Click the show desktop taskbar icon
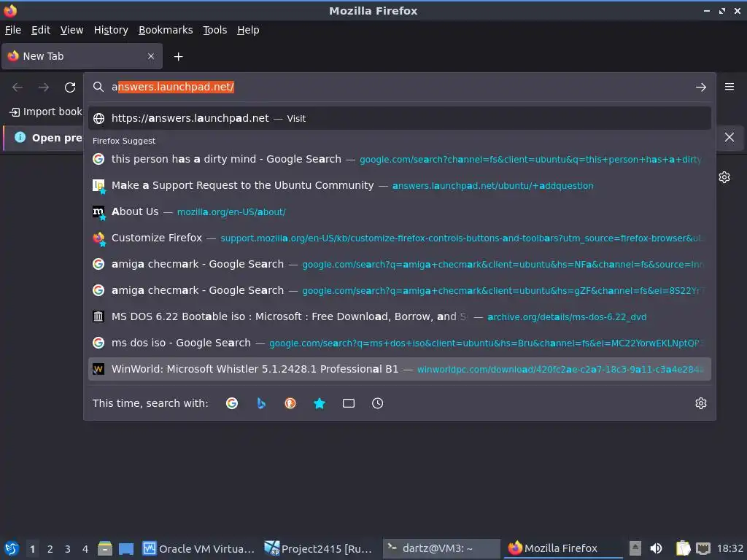 coord(125,548)
